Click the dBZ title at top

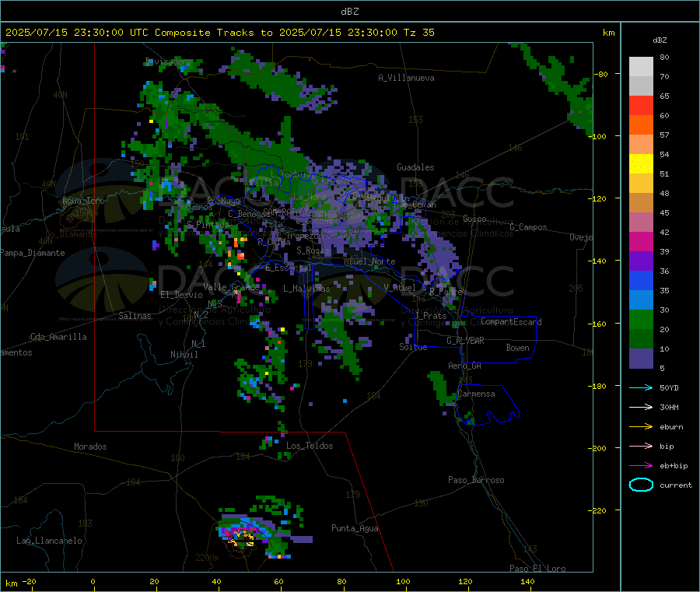pyautogui.click(x=349, y=12)
